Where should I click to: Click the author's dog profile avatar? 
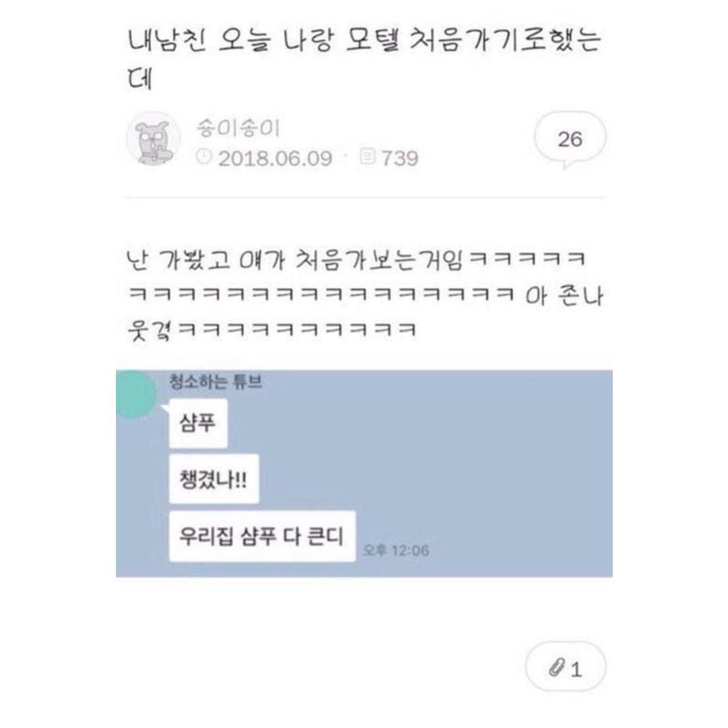pyautogui.click(x=153, y=139)
